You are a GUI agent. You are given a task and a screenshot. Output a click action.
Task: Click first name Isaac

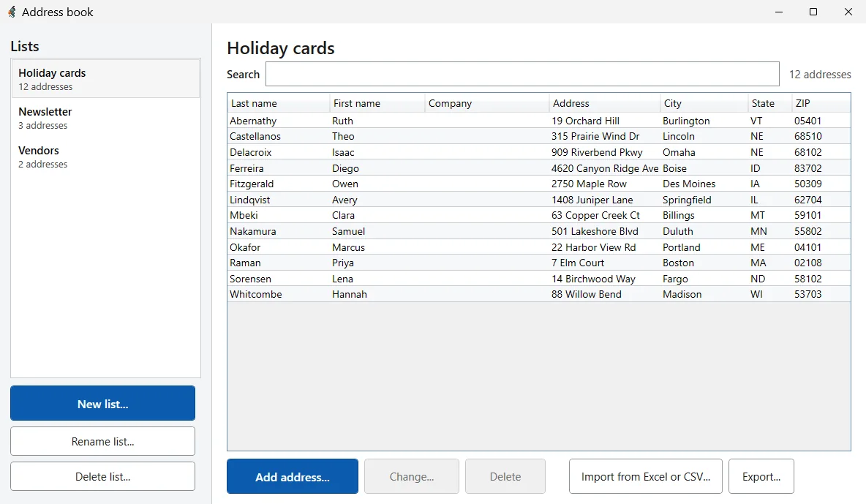(x=343, y=152)
